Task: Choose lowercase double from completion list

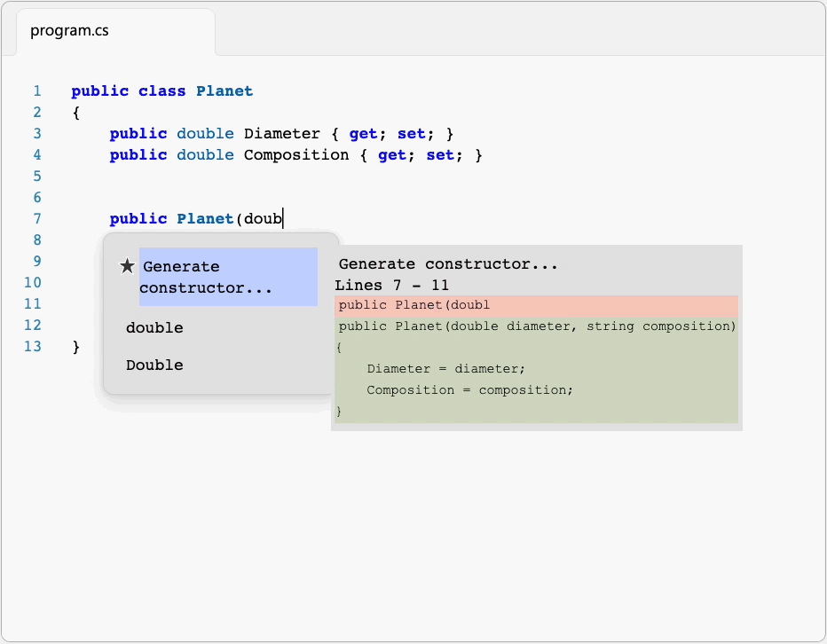Action: tap(154, 328)
